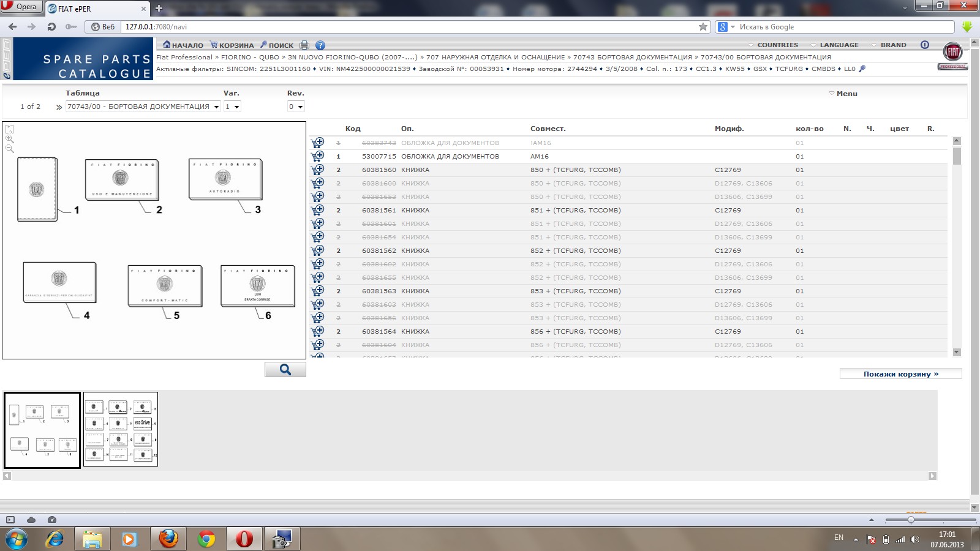Screen dimensions: 980x551
Task: Add part 53007715 to the cart
Action: tap(317, 156)
